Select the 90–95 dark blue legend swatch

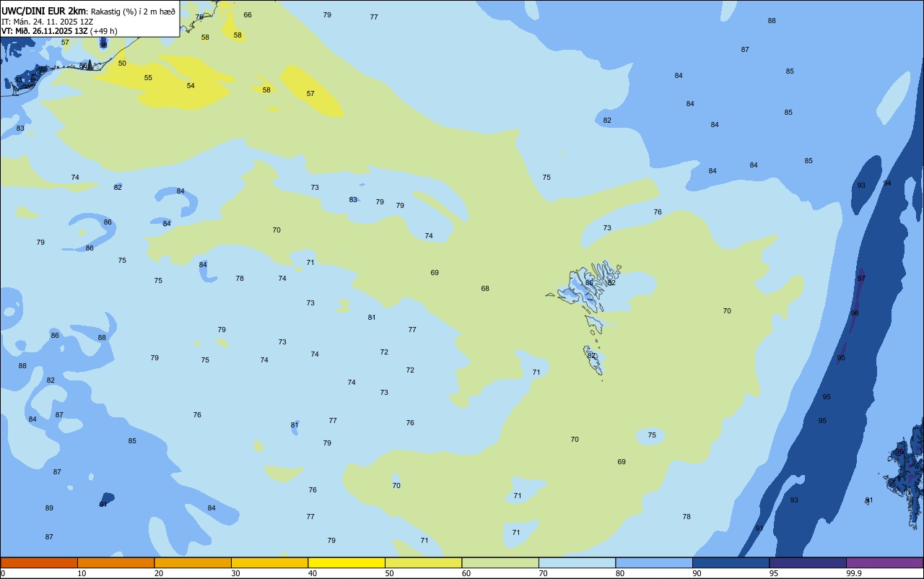click(731, 562)
